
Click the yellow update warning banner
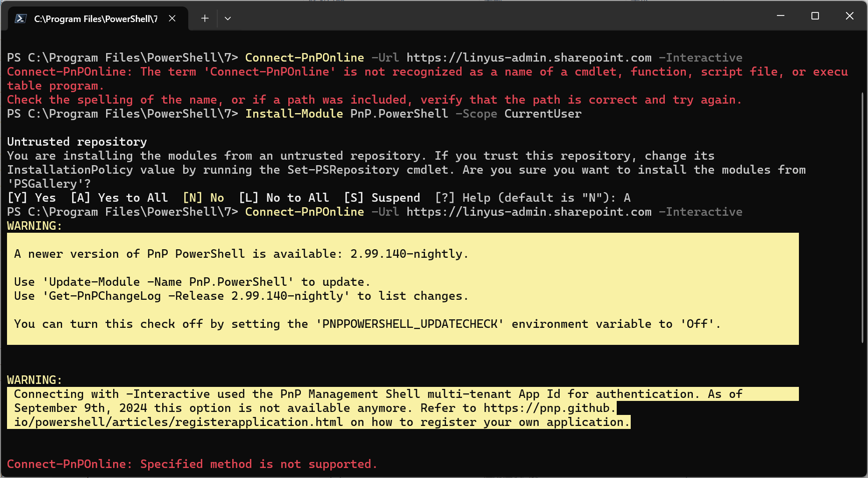[400, 289]
